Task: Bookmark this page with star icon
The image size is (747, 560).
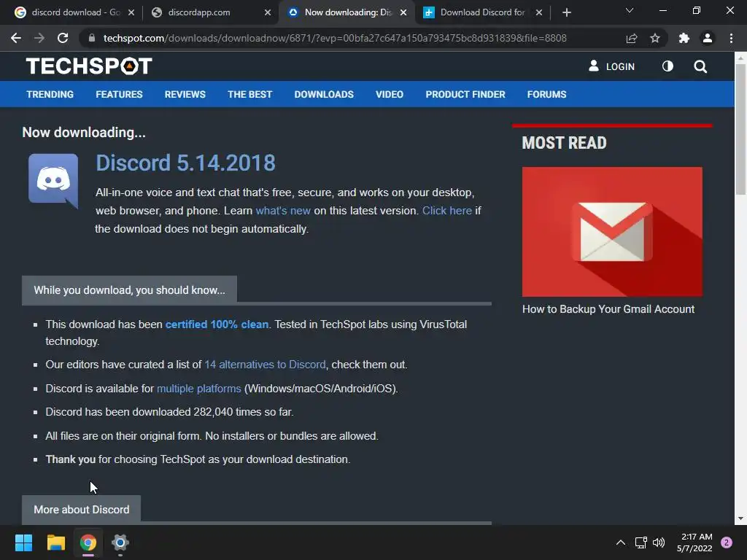Action: point(655,38)
